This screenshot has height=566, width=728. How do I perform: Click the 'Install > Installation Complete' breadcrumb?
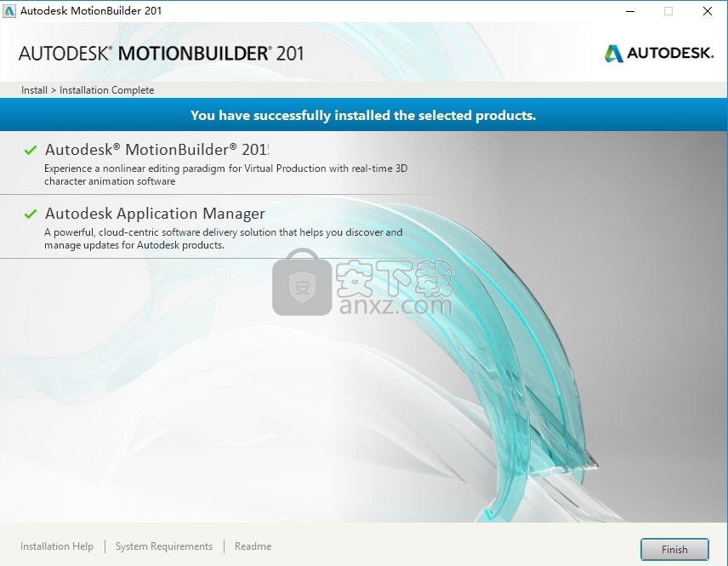point(88,89)
